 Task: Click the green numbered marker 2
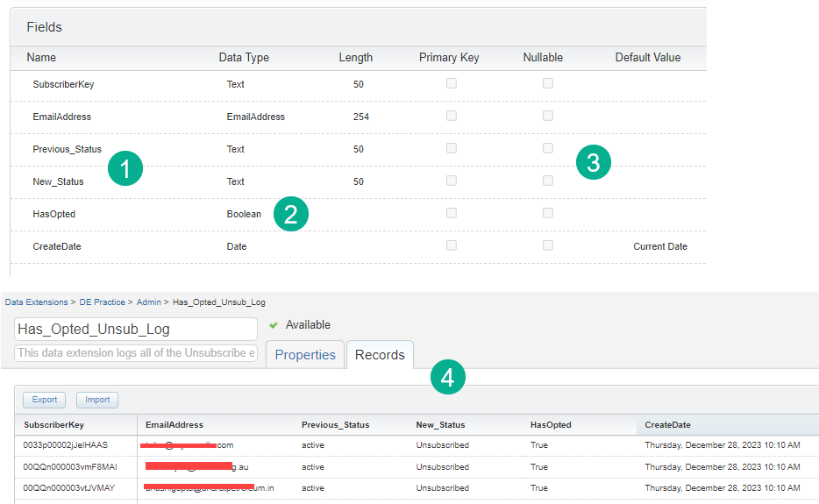[291, 214]
